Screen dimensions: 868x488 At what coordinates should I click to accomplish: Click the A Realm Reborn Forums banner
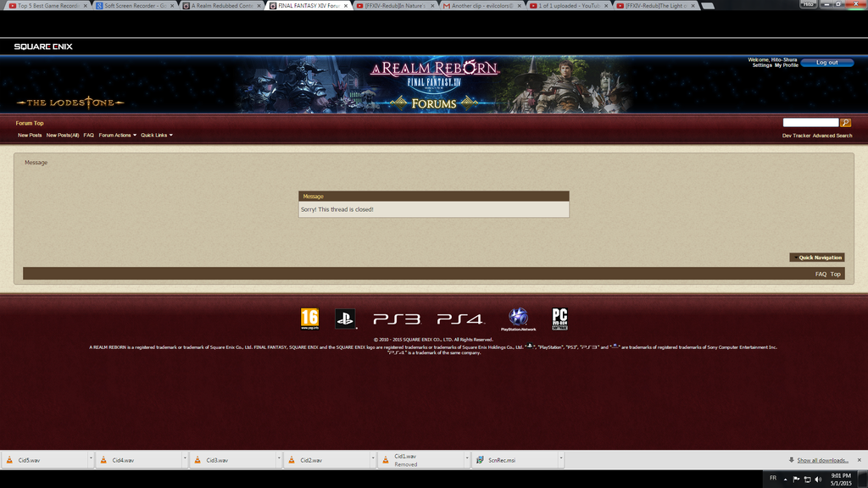[x=434, y=85]
